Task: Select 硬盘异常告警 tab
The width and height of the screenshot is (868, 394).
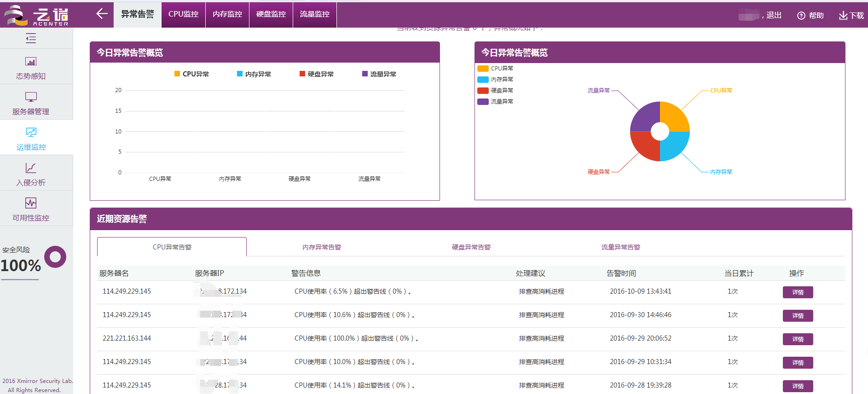Action: click(471, 247)
